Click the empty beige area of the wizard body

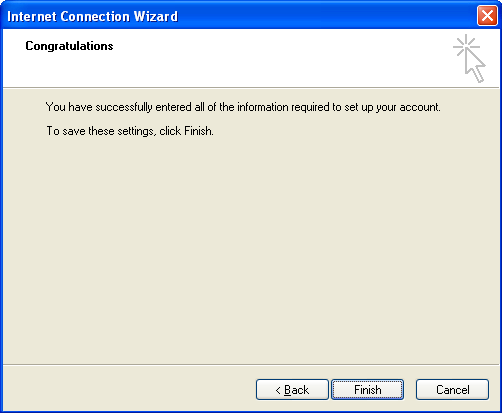coord(250,250)
